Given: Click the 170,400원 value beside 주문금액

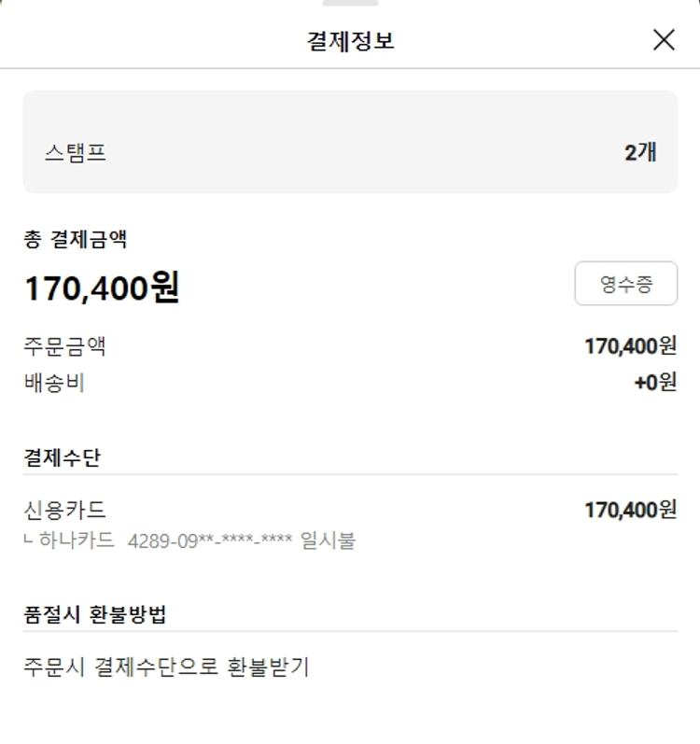Looking at the screenshot, I should coord(630,346).
